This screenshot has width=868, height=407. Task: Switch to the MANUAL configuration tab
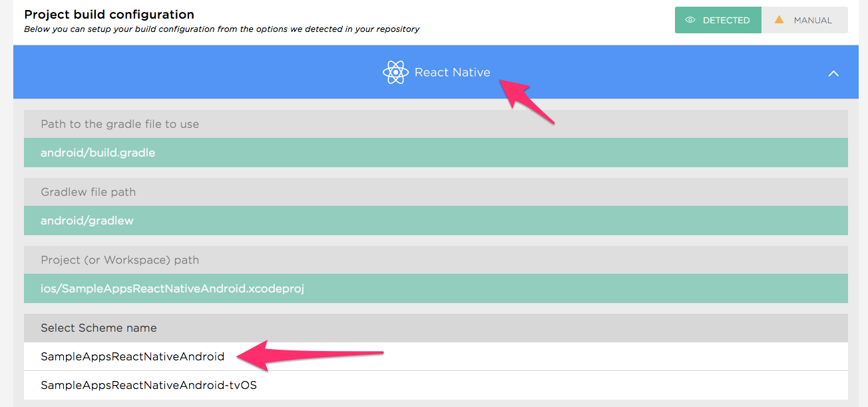tap(805, 20)
